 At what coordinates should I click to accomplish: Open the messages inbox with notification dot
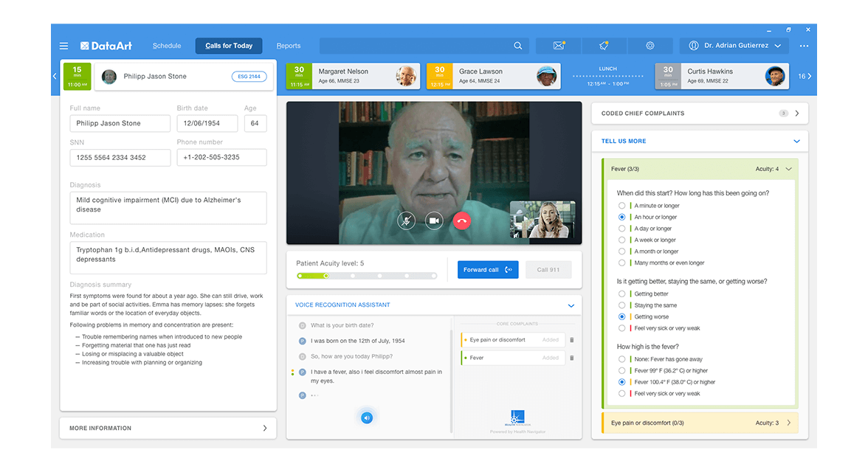point(558,45)
